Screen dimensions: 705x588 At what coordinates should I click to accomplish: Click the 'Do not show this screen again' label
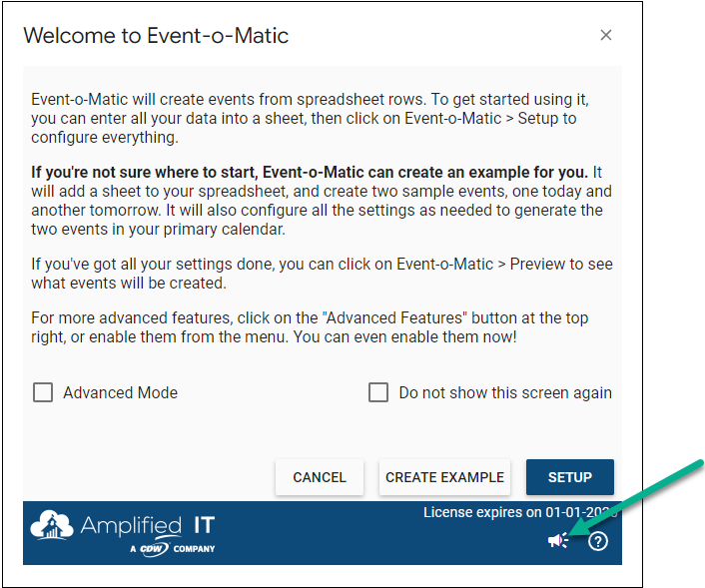pos(504,392)
